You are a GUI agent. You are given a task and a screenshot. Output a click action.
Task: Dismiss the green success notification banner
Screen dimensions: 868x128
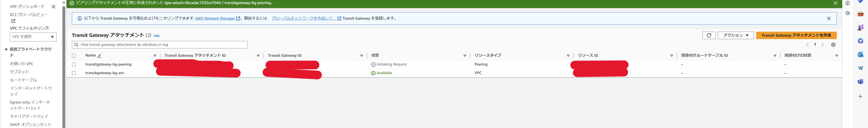[x=835, y=3]
